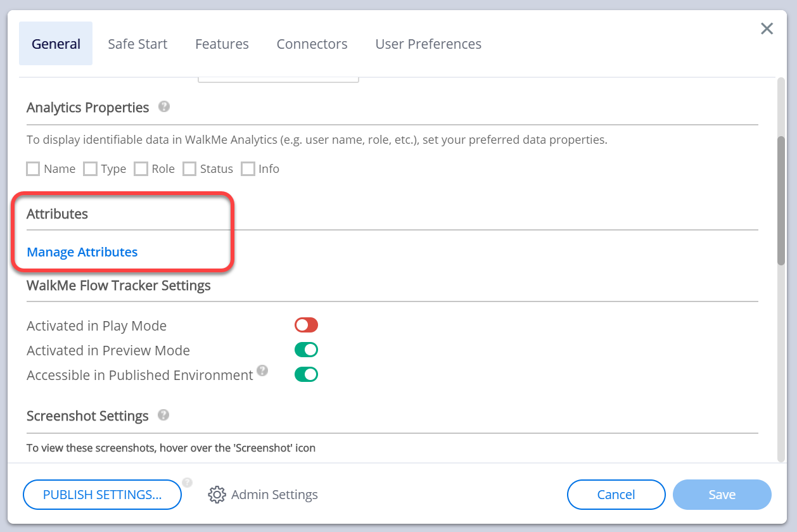797x532 pixels.
Task: Click the 'To display identifiable data' description
Action: coord(317,140)
